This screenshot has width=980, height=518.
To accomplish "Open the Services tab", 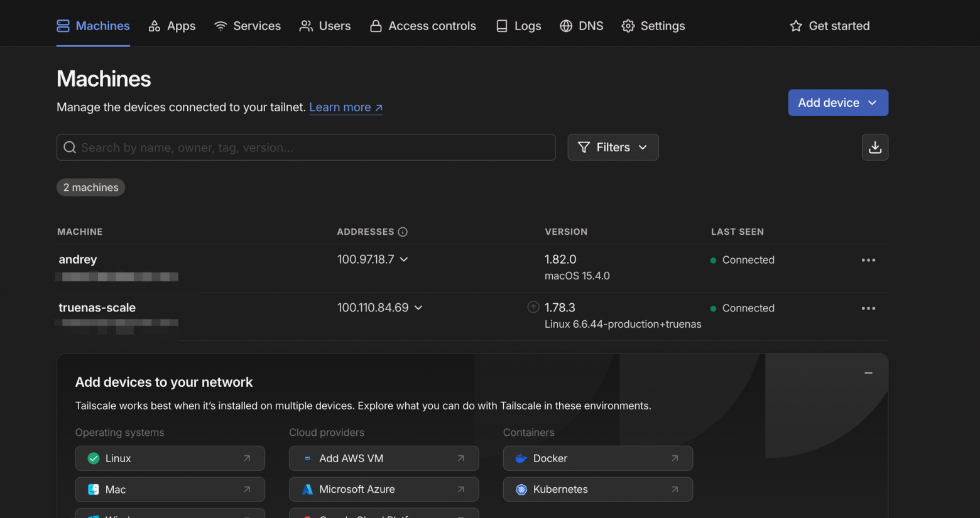I will (248, 26).
